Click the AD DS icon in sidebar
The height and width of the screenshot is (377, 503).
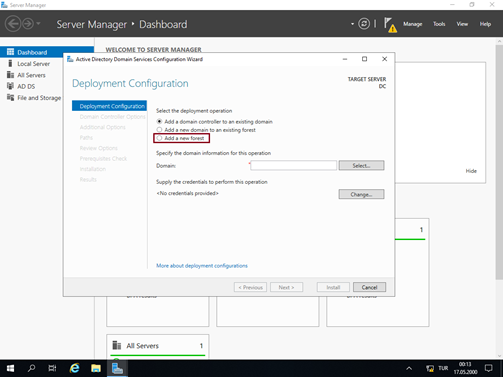point(11,86)
